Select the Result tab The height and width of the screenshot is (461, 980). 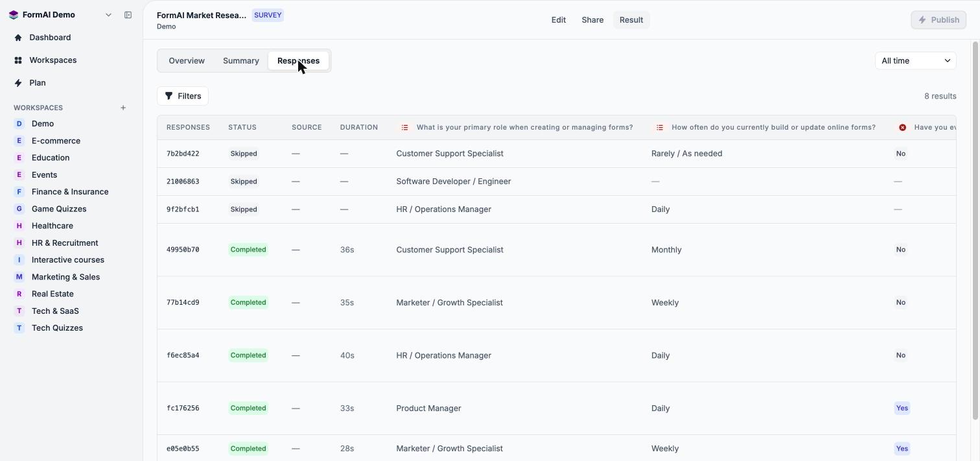631,20
